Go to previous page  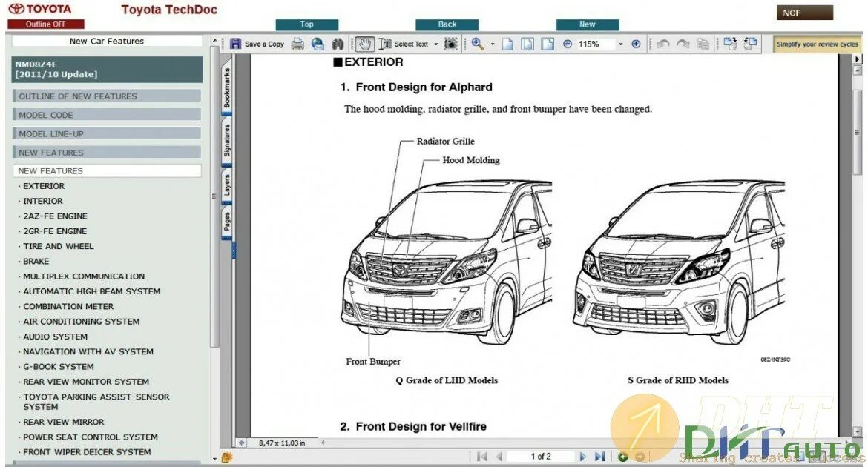499,457
